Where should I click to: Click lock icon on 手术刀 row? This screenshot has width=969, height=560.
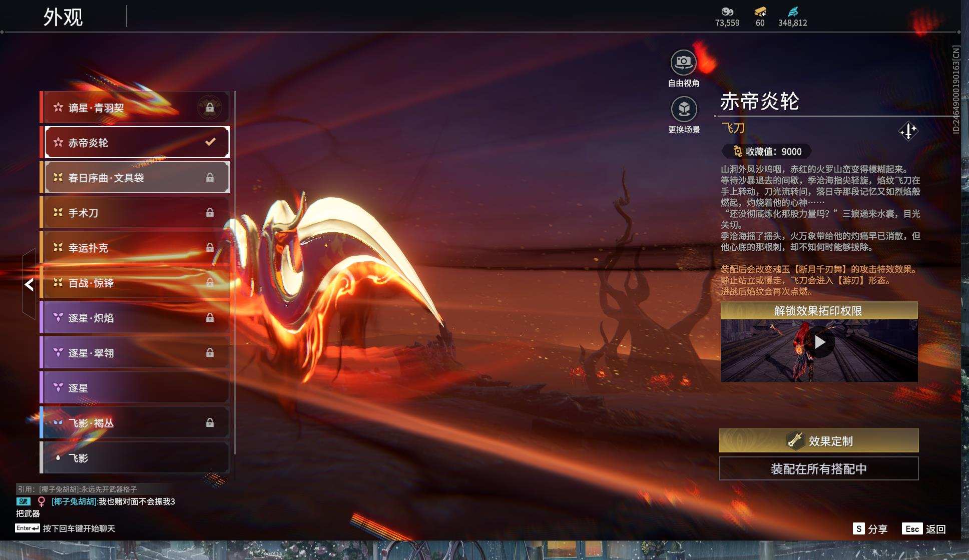click(210, 212)
